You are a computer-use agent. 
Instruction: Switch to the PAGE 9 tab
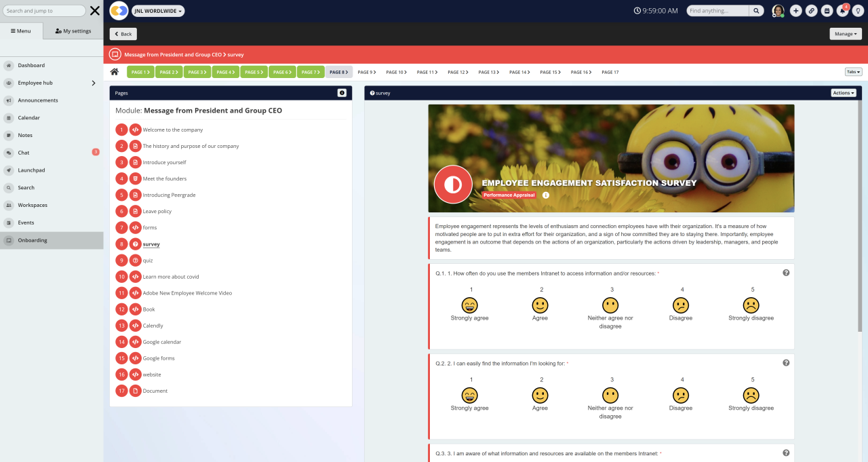click(368, 71)
